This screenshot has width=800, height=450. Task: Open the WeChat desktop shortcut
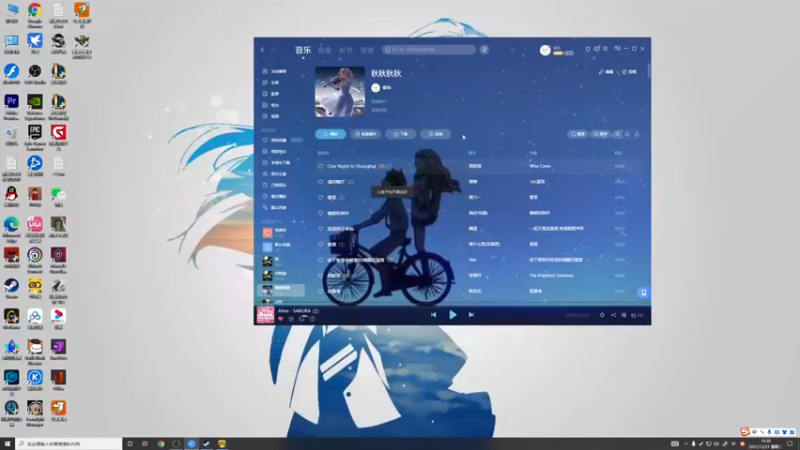click(x=58, y=197)
